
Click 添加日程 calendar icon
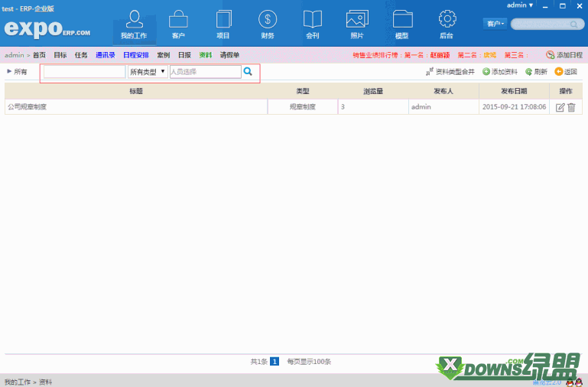[550, 55]
